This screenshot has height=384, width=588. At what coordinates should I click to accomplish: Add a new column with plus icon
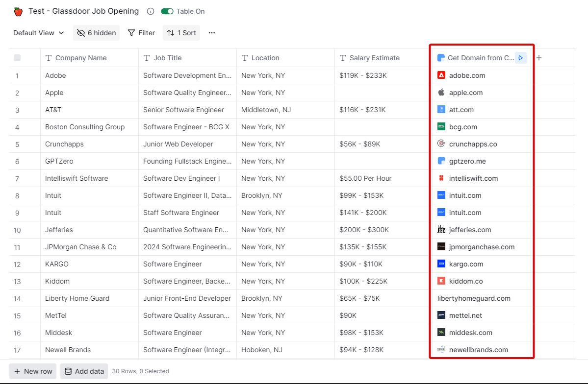pyautogui.click(x=539, y=58)
